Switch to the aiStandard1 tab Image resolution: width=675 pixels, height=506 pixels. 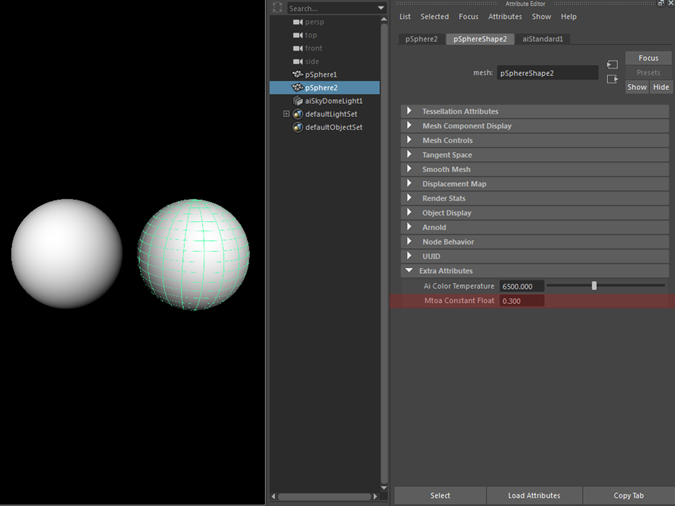coord(542,39)
